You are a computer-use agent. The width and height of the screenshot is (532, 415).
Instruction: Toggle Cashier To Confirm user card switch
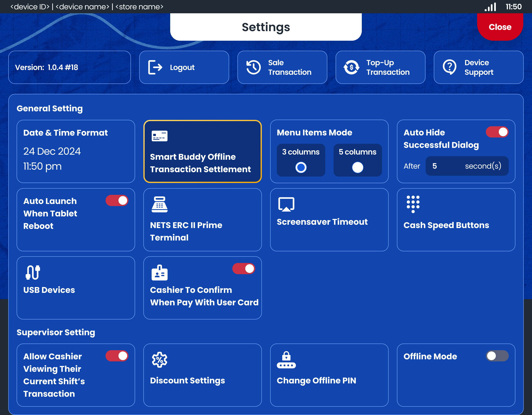click(x=243, y=269)
